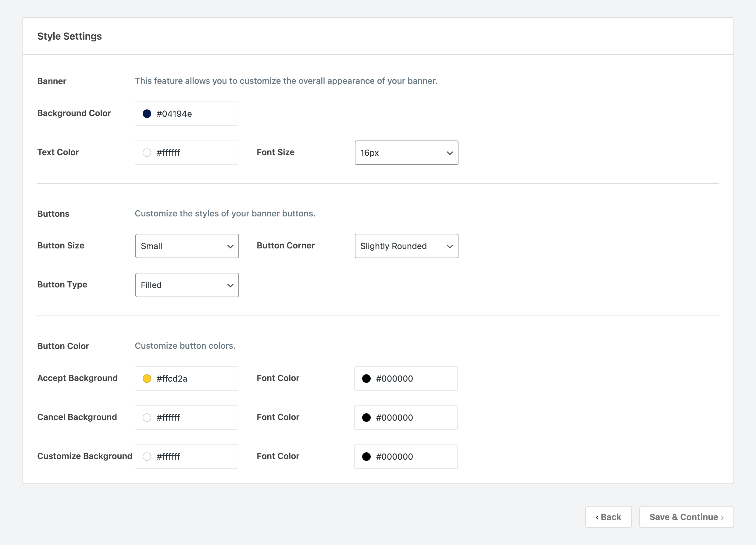
Task: Open the Accept Background yellow swatch
Action: click(147, 378)
